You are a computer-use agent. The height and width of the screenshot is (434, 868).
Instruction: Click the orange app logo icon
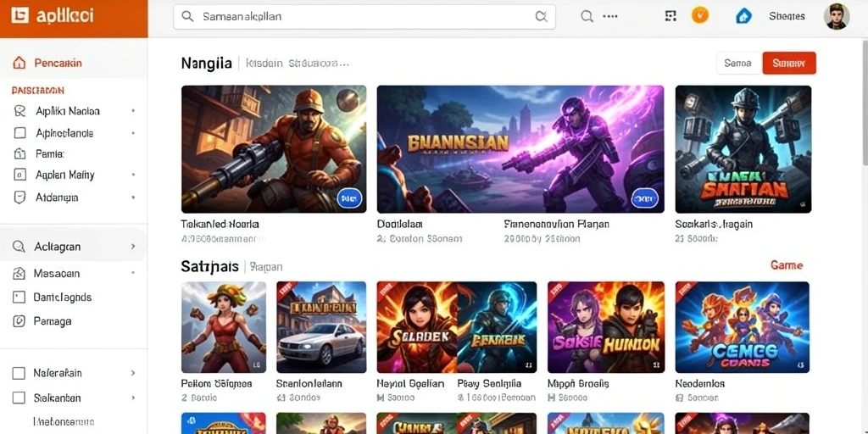(19, 15)
